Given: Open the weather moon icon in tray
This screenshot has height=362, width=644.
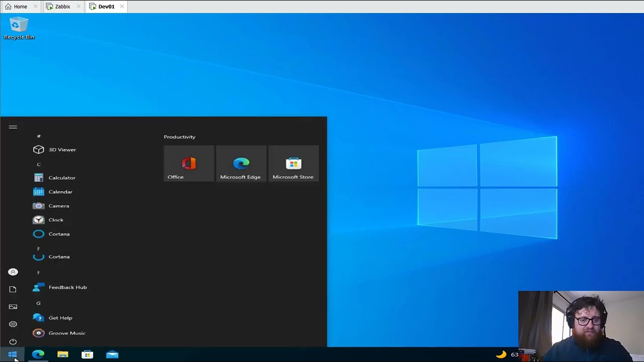Looking at the screenshot, I should click(501, 354).
